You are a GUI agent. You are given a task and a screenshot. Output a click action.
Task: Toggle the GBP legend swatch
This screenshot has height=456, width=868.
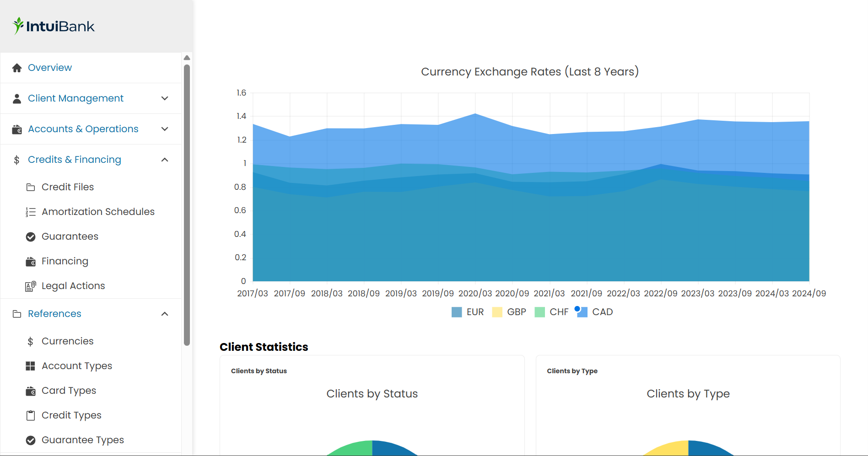tap(497, 312)
